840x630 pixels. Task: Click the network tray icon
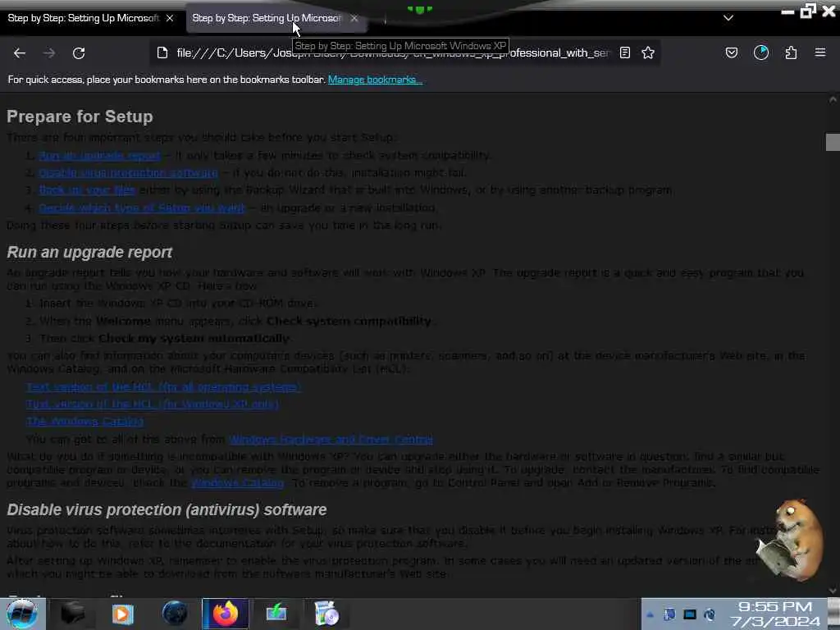pos(690,614)
